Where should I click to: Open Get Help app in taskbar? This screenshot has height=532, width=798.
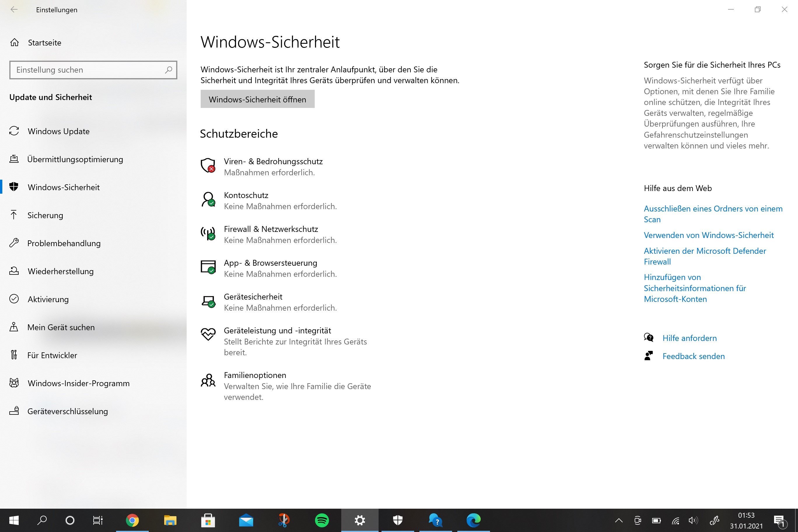click(436, 520)
